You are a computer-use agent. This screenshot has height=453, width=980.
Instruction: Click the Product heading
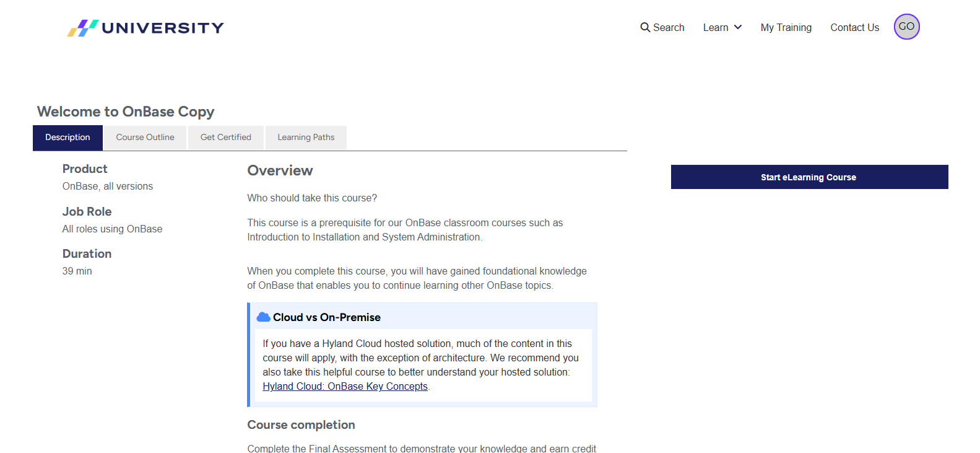(85, 169)
